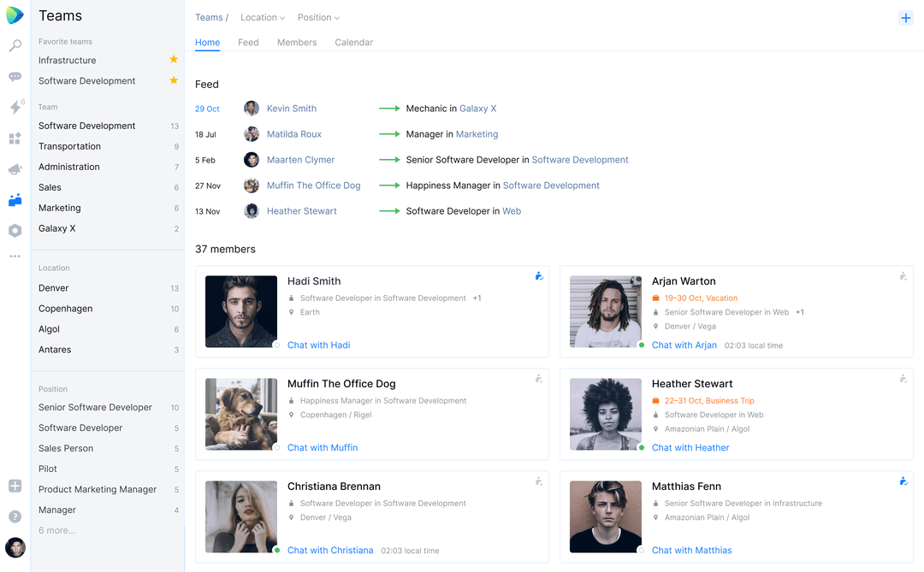Image resolution: width=924 pixels, height=572 pixels.
Task: Unstar the Infrastructure favorite team
Action: [x=174, y=60]
